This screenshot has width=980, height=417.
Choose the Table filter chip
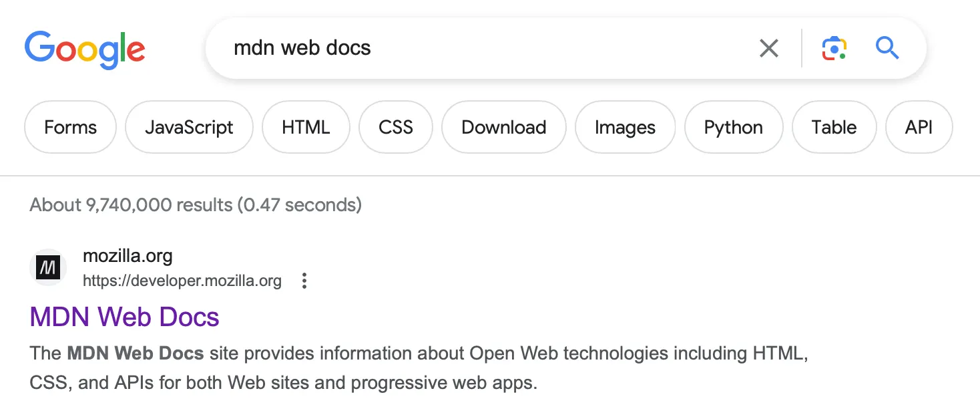[x=834, y=127]
